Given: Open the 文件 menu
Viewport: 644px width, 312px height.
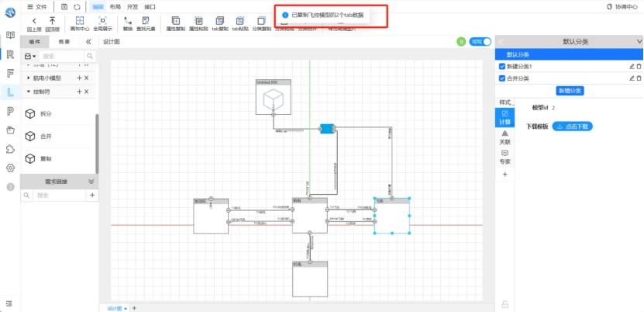Looking at the screenshot, I should coord(37,7).
